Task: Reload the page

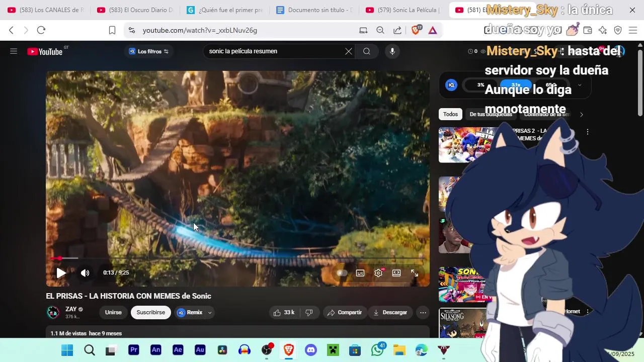Action: [41, 30]
